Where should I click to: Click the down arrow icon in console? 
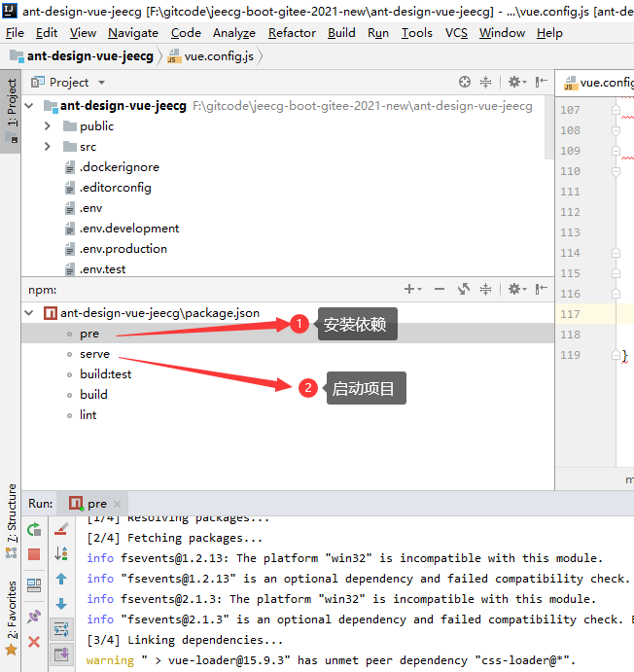61,604
